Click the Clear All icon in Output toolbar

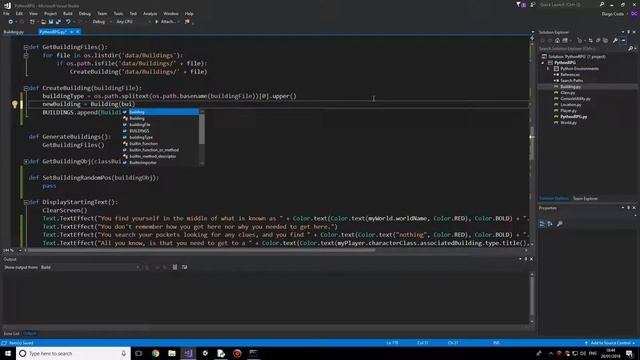(175, 267)
